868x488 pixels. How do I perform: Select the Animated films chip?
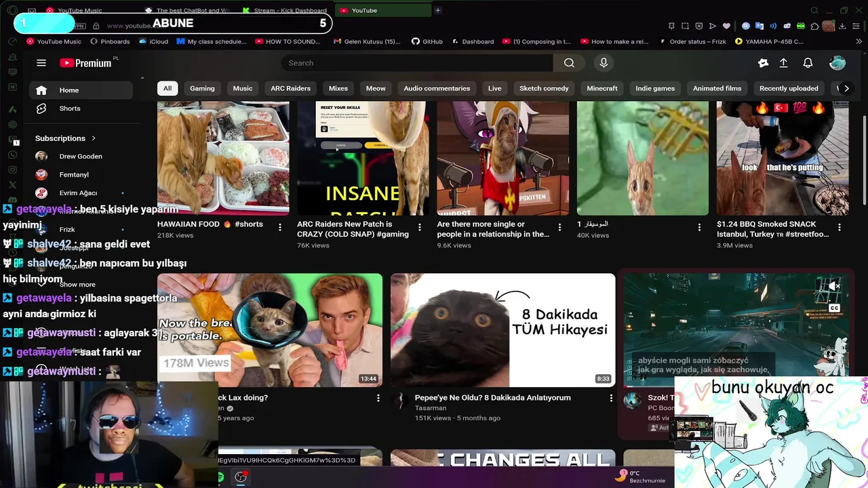pyautogui.click(x=717, y=88)
